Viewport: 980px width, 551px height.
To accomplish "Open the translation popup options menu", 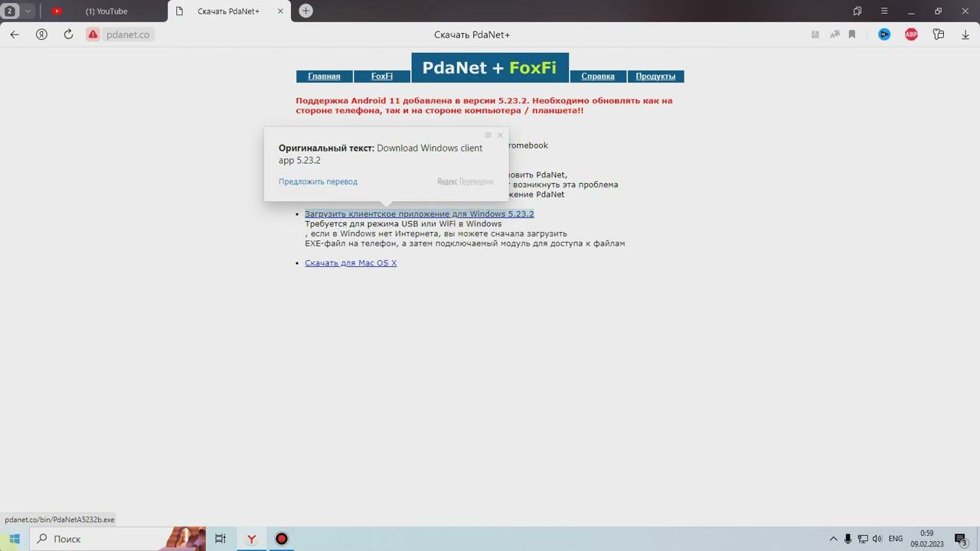I will click(488, 135).
